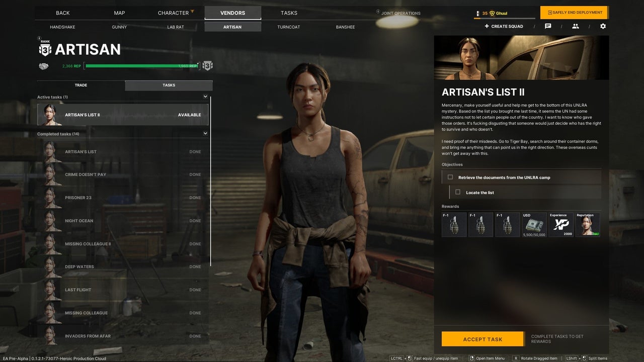This screenshot has height=362, width=644.
Task: Open the chat message icon
Action: [x=548, y=26]
